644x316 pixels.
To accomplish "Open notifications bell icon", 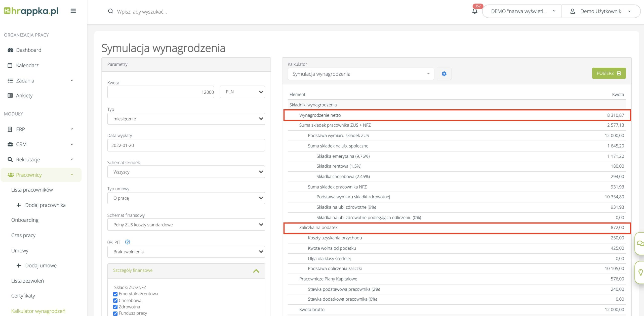I will [x=474, y=11].
